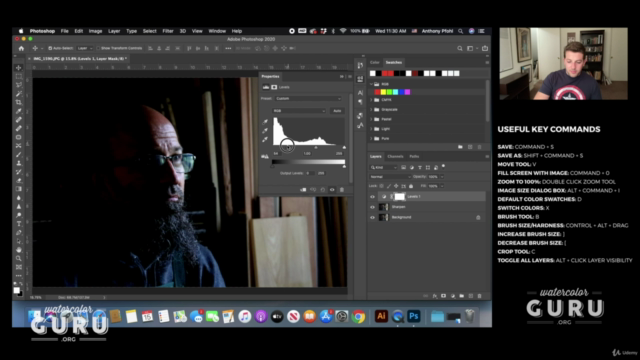Toggle lock transparent pixels
The image size is (640, 360).
click(382, 186)
